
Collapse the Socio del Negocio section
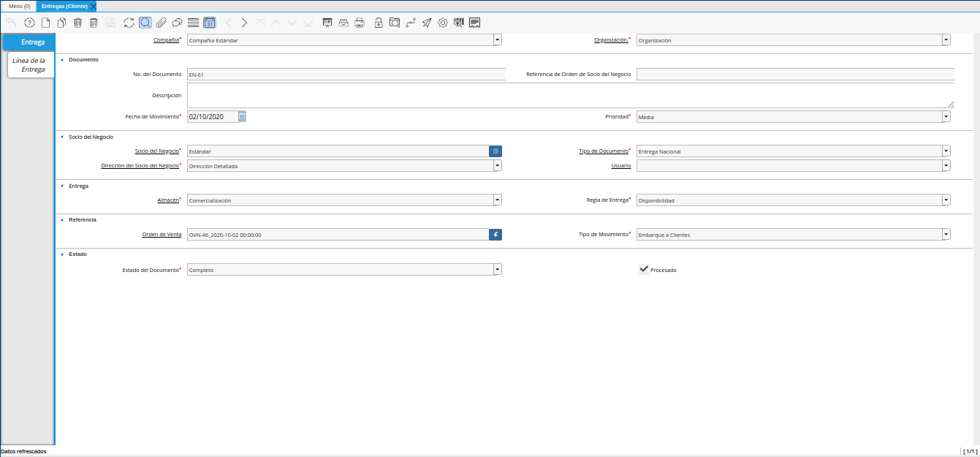coord(62,137)
